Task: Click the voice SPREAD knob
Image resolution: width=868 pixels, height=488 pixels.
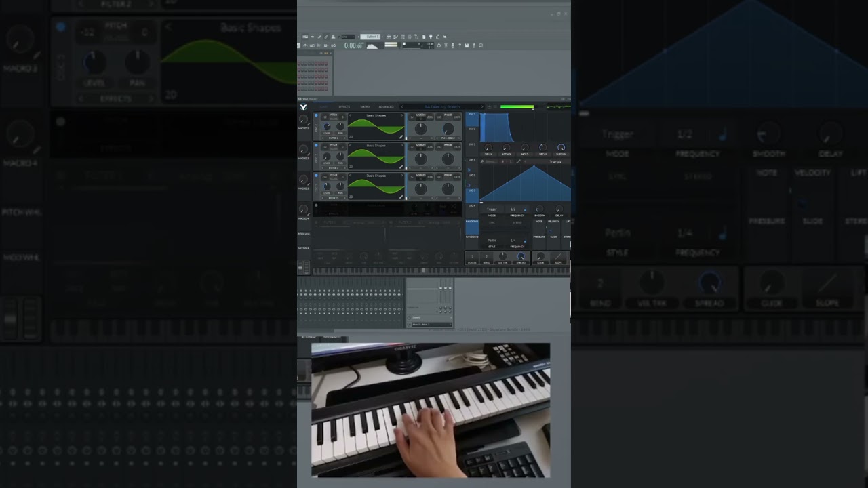Action: (521, 256)
